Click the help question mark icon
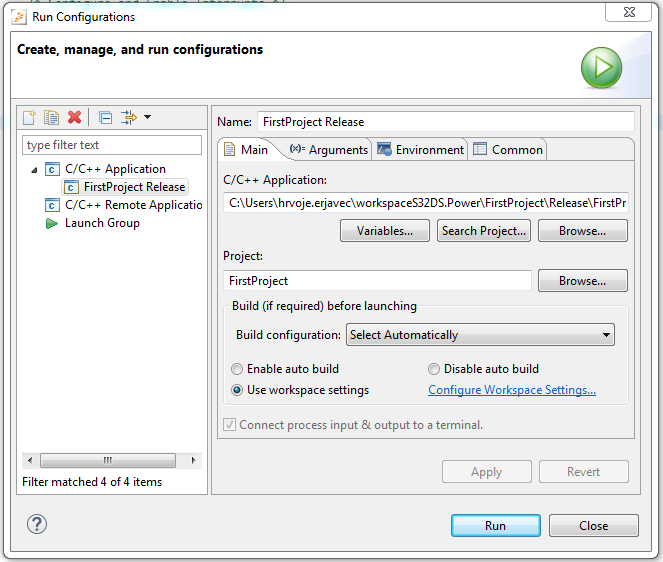Viewport: 663px width, 562px height. 37,525
